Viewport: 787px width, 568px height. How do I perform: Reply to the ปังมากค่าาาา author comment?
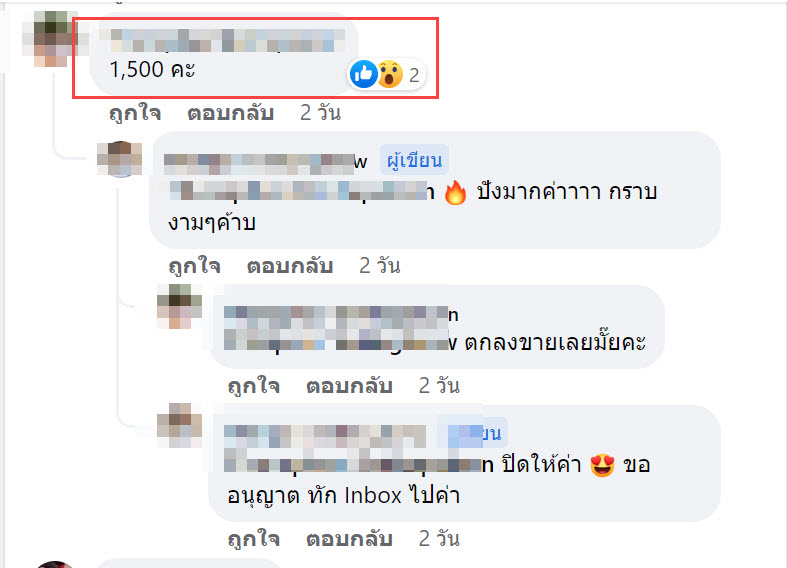tap(290, 266)
